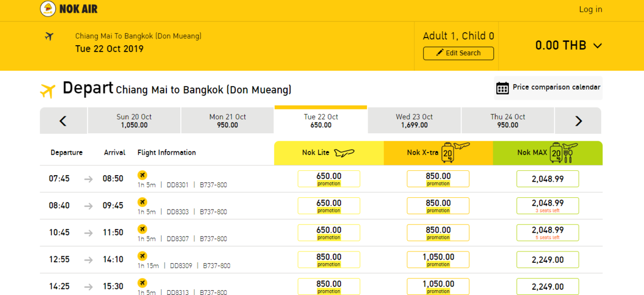Choose Nok MAX 2,249.00 for 14:25 flight
644x295 pixels.
548,286
